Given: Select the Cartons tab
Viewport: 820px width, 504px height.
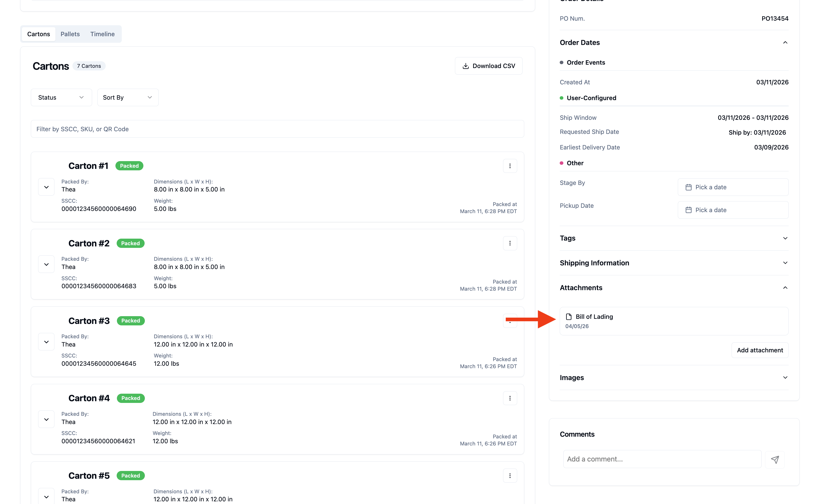Looking at the screenshot, I should click(x=39, y=34).
